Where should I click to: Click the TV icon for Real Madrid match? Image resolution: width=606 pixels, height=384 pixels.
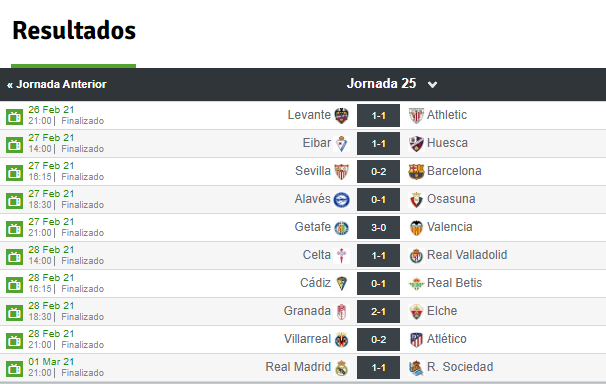(x=15, y=369)
